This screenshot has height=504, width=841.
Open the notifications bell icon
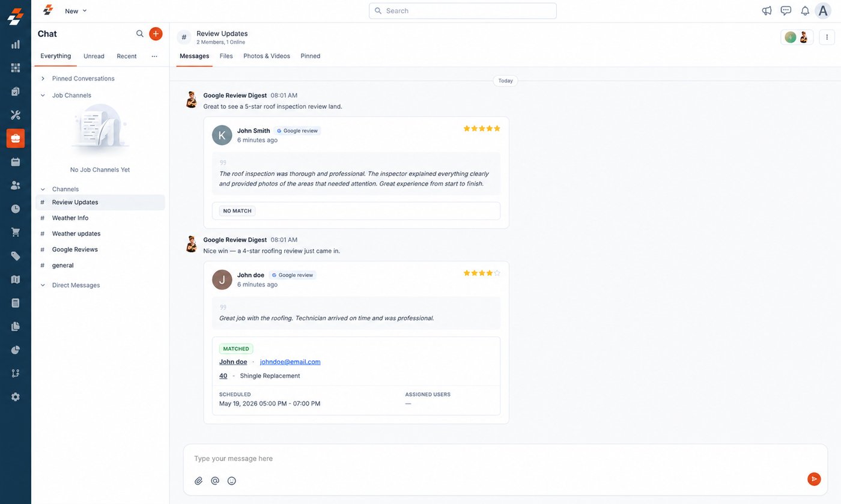click(x=805, y=11)
